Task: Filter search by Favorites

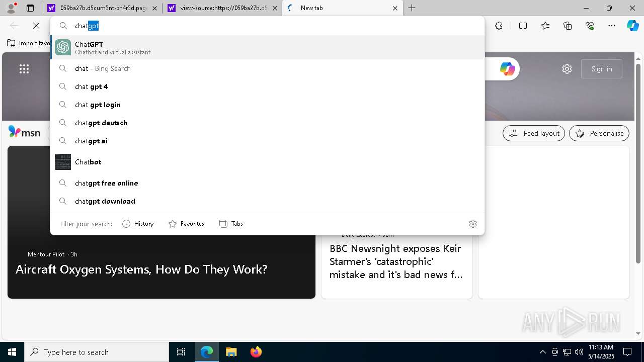Action: [186, 224]
